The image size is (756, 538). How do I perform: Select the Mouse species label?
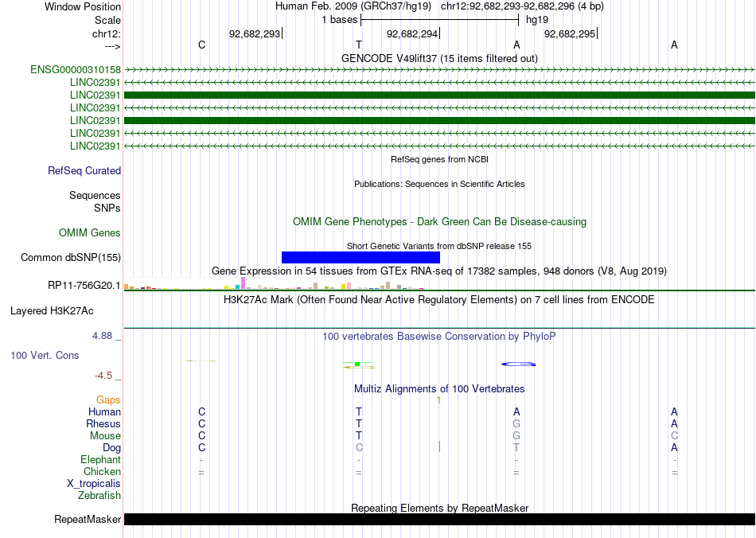(x=105, y=436)
